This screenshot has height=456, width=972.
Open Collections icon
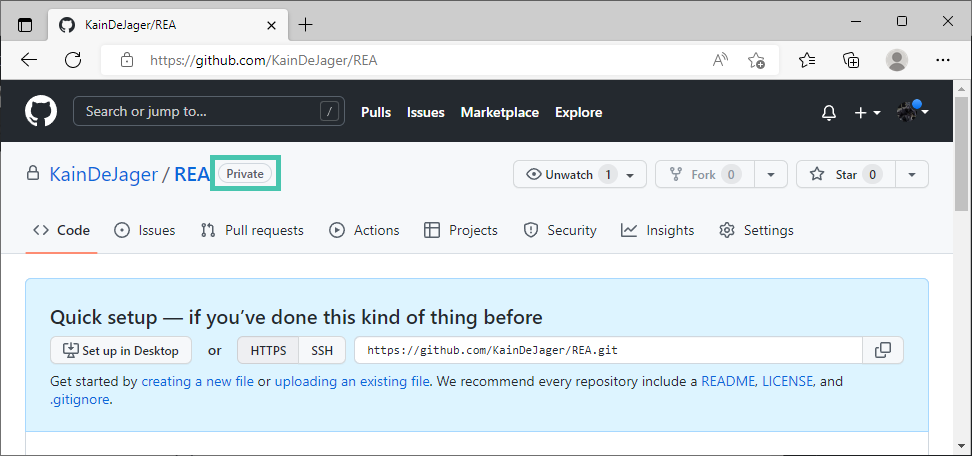pyautogui.click(x=851, y=60)
